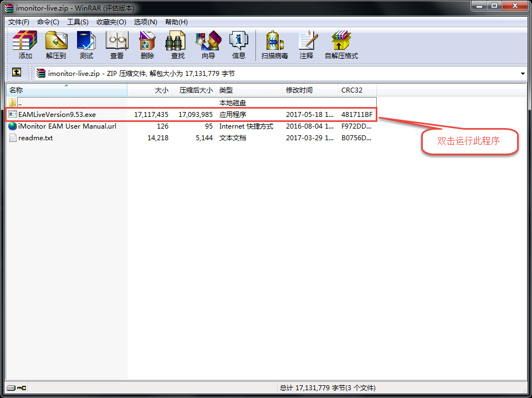The height and width of the screenshot is (398, 532).
Task: Click the readme.txt document icon
Action: 13,138
